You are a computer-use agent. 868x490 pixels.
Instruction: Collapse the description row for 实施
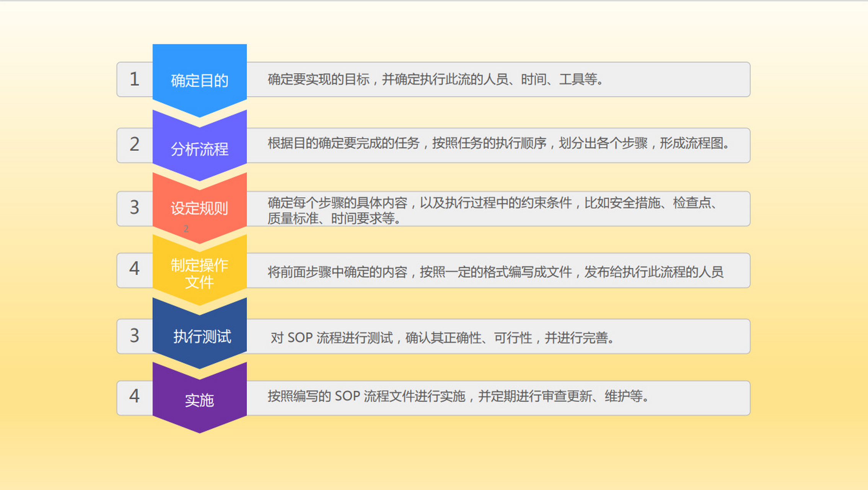[497, 397]
